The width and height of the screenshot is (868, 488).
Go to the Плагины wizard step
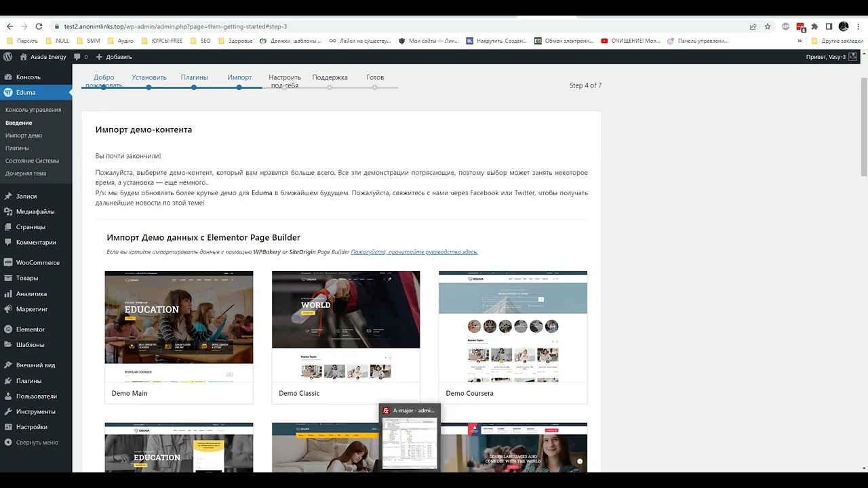pyautogui.click(x=194, y=77)
